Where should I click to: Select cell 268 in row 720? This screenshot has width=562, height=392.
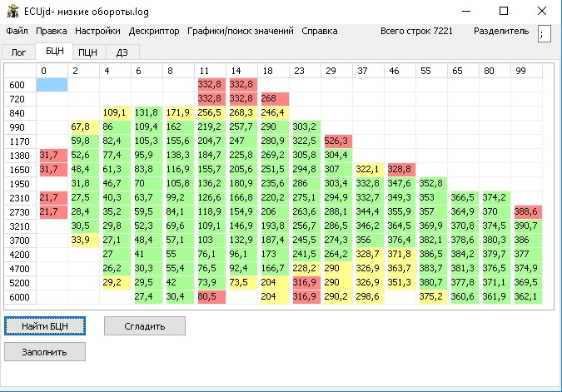point(273,98)
